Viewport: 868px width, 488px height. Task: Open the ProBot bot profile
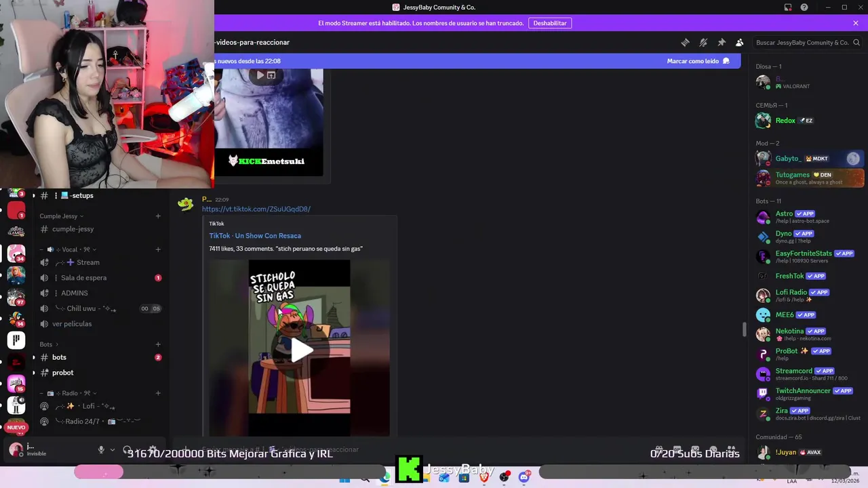tap(809, 354)
